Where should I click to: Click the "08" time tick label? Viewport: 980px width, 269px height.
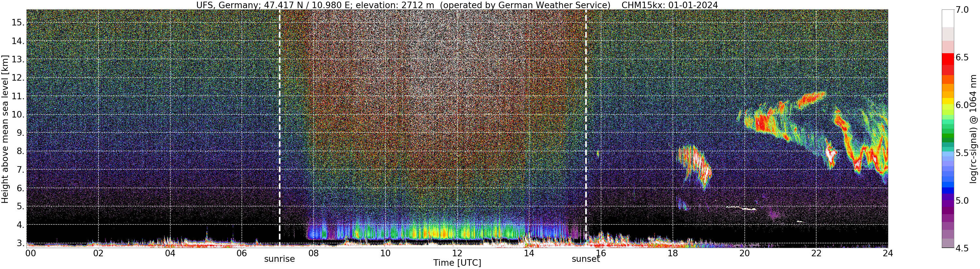pyautogui.click(x=313, y=253)
